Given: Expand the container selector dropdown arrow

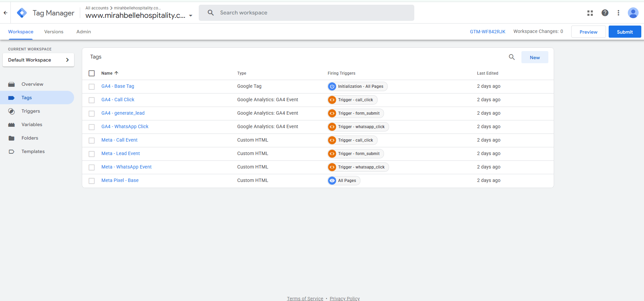Looking at the screenshot, I should (x=191, y=16).
